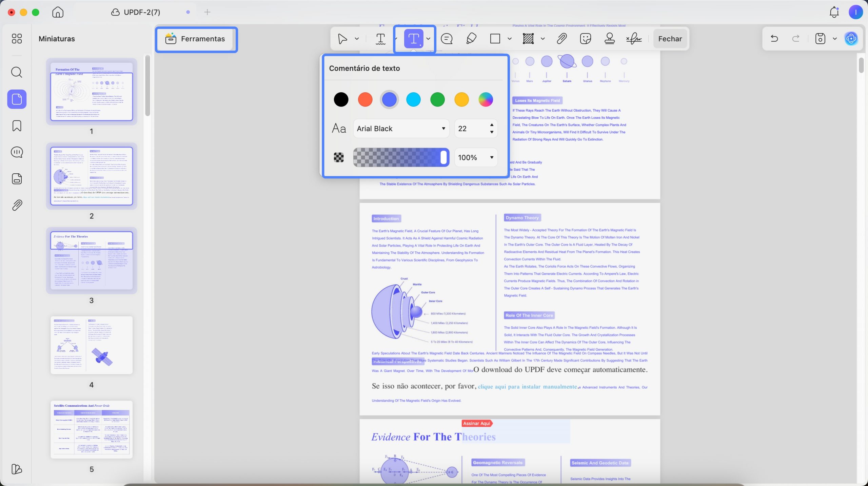
Task: Select the pencil drawing tool
Action: [471, 39]
